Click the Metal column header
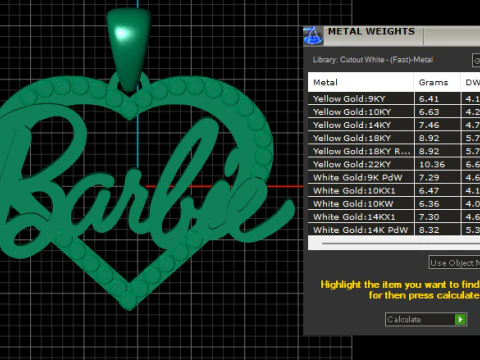This screenshot has height=360, width=480. (x=361, y=82)
